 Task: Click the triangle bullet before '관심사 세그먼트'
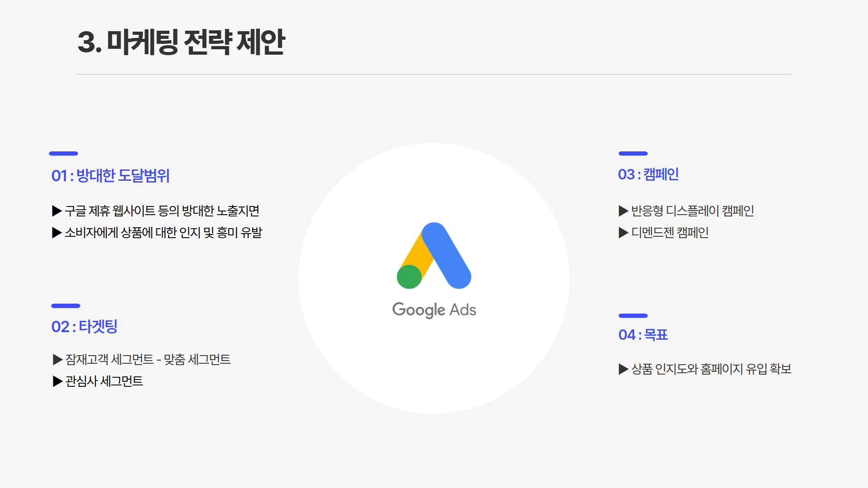tap(57, 381)
